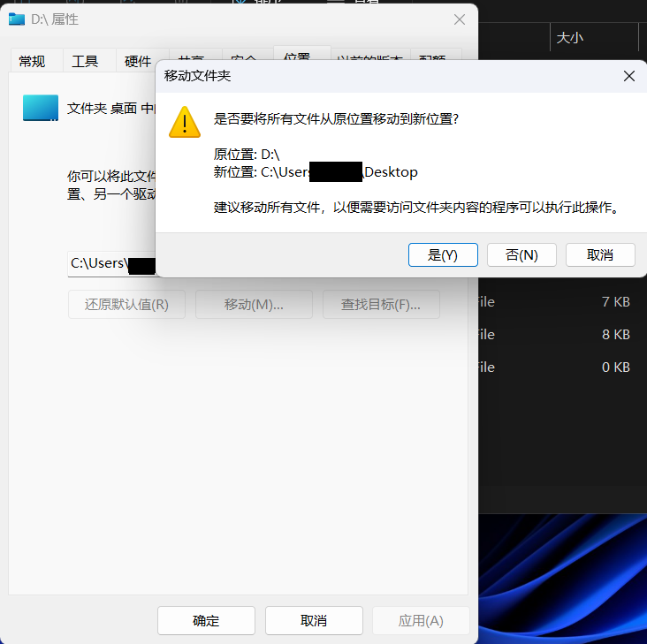This screenshot has width=647, height=644.
Task: Click 取消 in the 移动文件夹 dialog
Action: 600,254
